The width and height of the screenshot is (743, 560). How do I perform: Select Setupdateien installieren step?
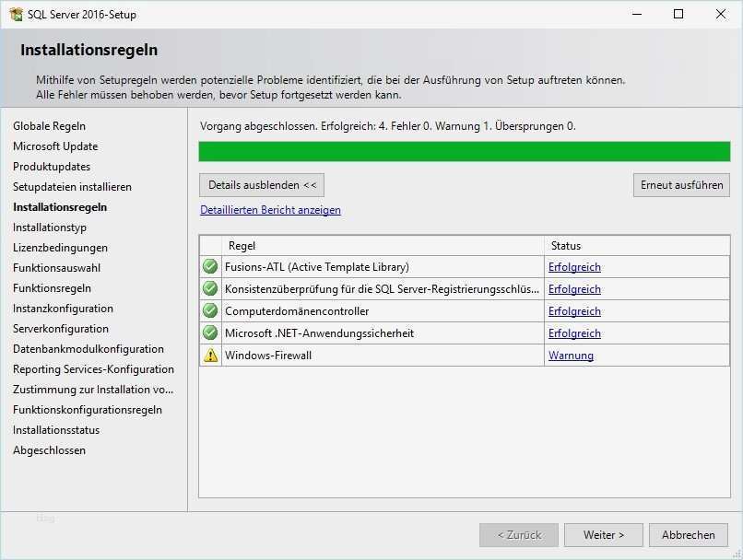(73, 187)
